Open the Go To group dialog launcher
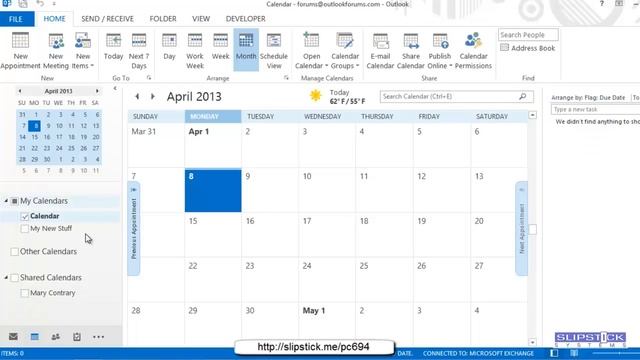This screenshot has height=360, width=640. (x=149, y=78)
